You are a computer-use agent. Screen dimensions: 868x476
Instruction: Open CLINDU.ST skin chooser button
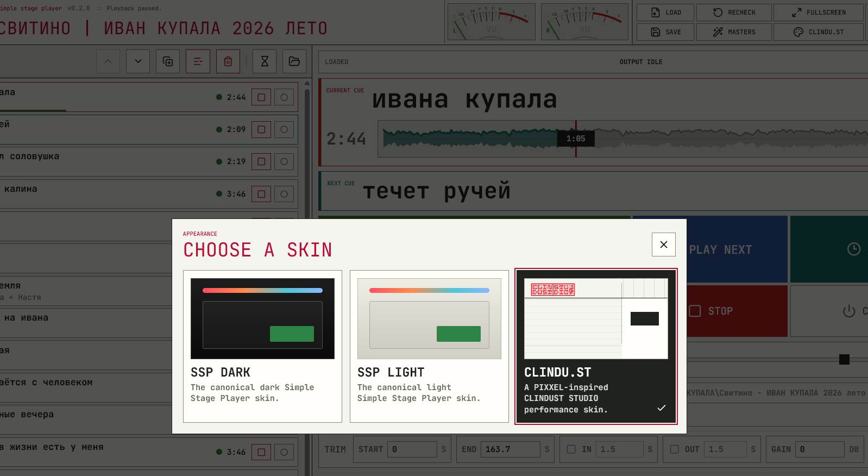(819, 32)
